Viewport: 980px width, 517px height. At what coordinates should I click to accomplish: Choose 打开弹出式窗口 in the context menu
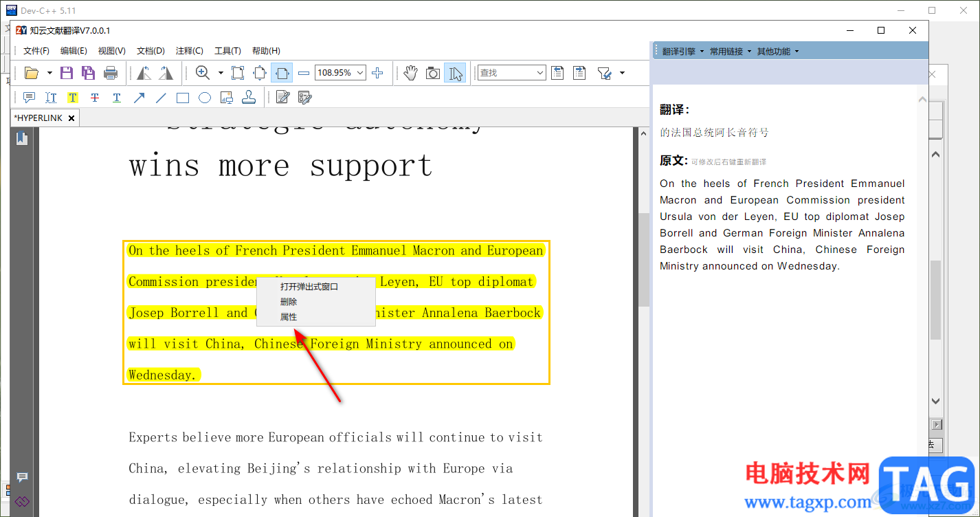point(309,287)
